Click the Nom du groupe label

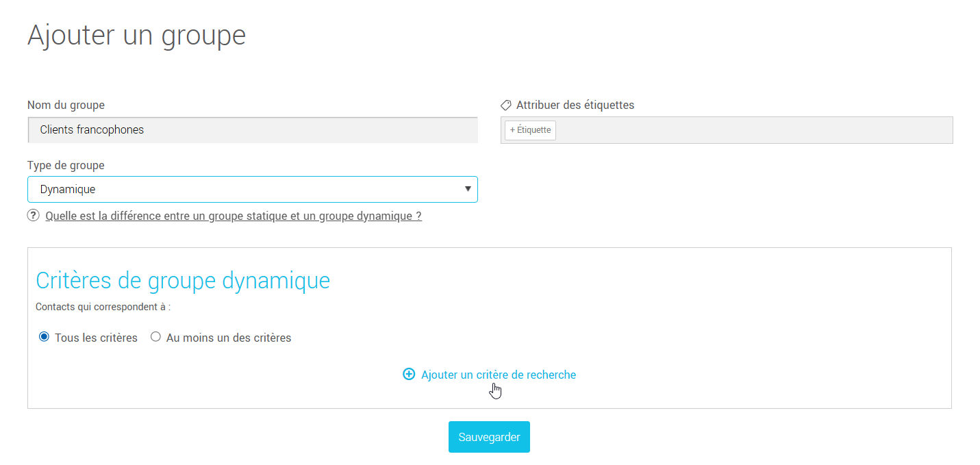click(x=65, y=105)
